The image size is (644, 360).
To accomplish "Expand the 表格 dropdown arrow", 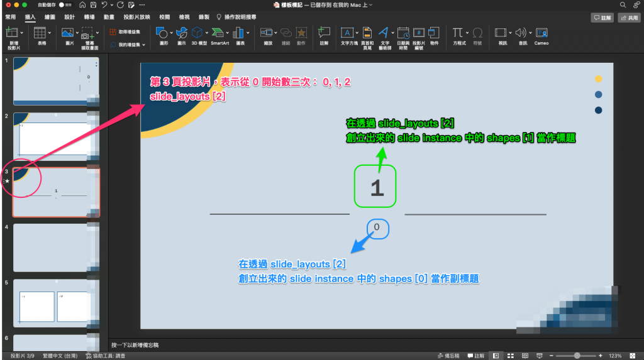I will [x=50, y=33].
